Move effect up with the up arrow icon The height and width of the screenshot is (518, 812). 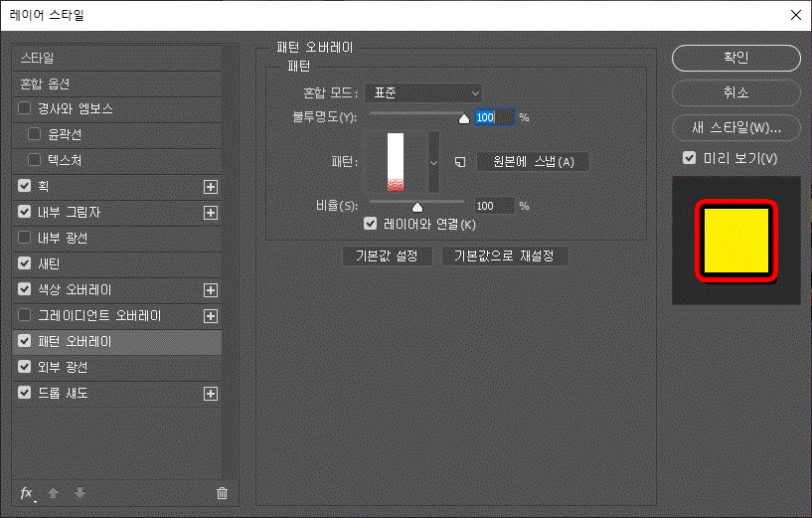53,493
